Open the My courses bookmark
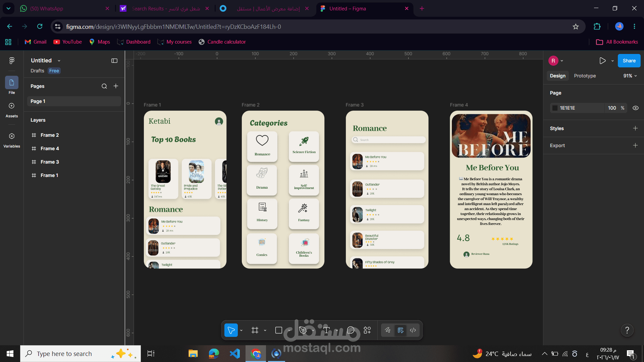 click(x=174, y=42)
